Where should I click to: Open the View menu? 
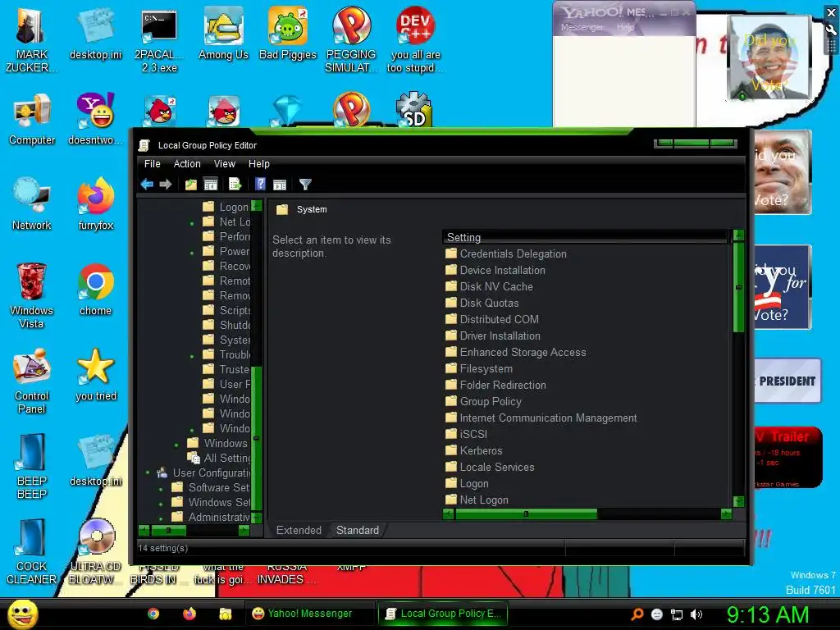tap(225, 164)
